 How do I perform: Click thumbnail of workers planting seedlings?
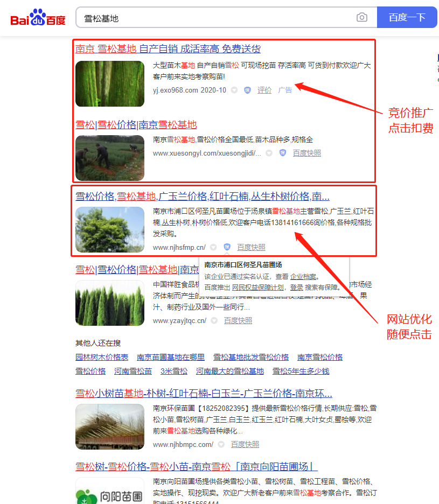pyautogui.click(x=110, y=158)
